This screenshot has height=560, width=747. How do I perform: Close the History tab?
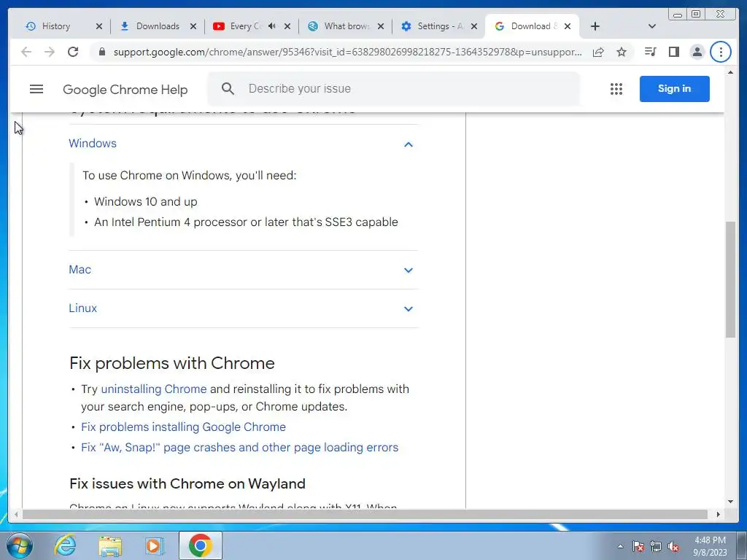click(x=98, y=26)
